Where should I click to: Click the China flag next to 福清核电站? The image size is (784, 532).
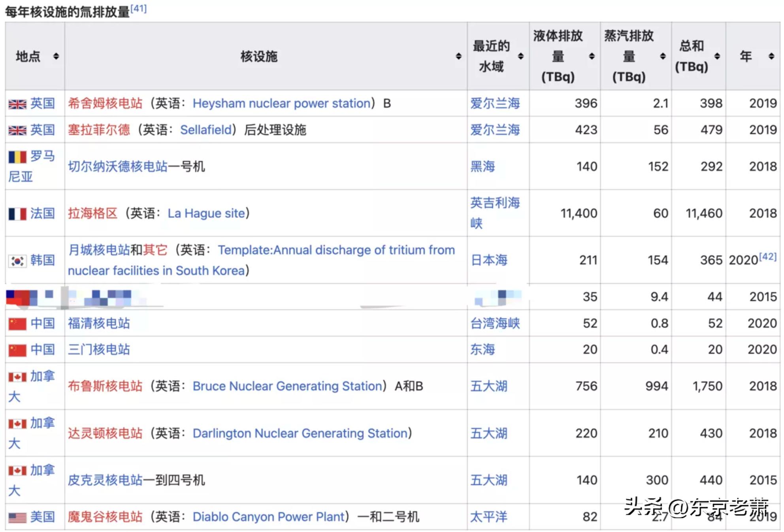(x=17, y=324)
